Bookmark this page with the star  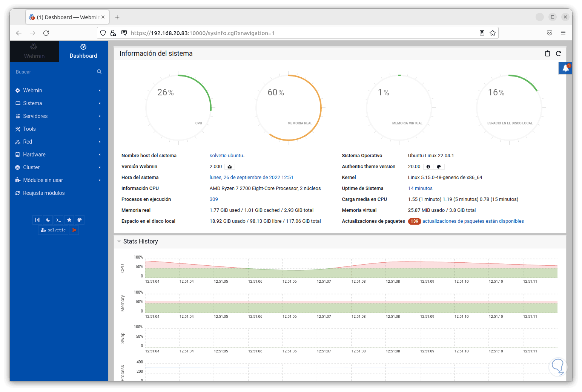[x=493, y=33]
